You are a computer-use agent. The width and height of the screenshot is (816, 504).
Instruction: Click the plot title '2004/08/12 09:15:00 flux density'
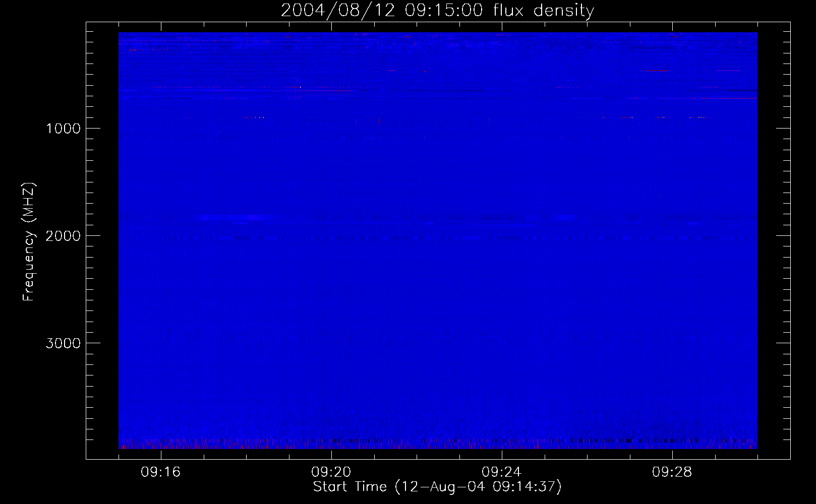pyautogui.click(x=437, y=11)
